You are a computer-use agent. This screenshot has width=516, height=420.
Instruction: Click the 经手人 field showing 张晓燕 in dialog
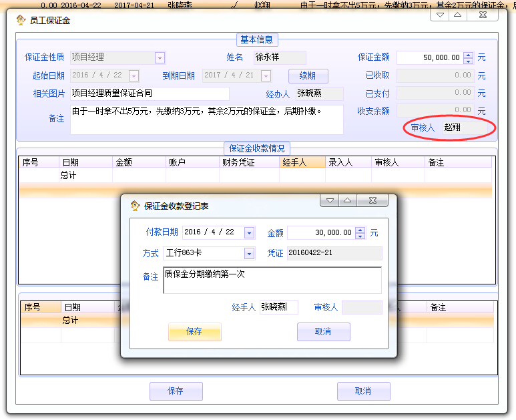point(278,307)
